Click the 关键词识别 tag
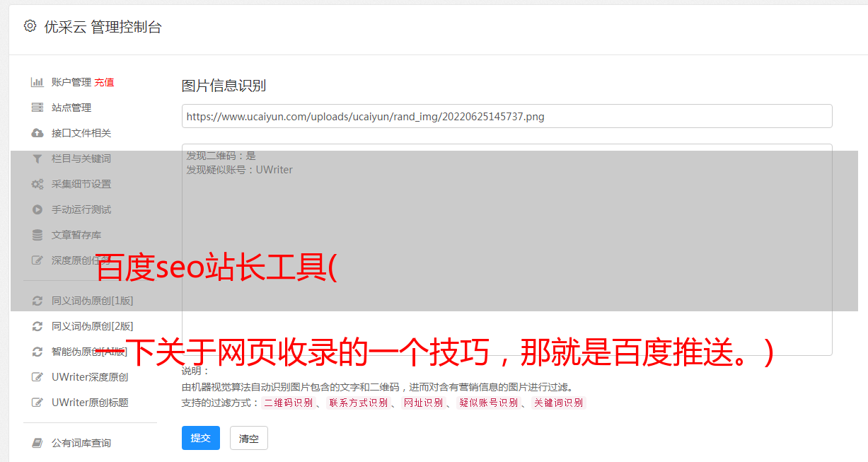 point(559,403)
